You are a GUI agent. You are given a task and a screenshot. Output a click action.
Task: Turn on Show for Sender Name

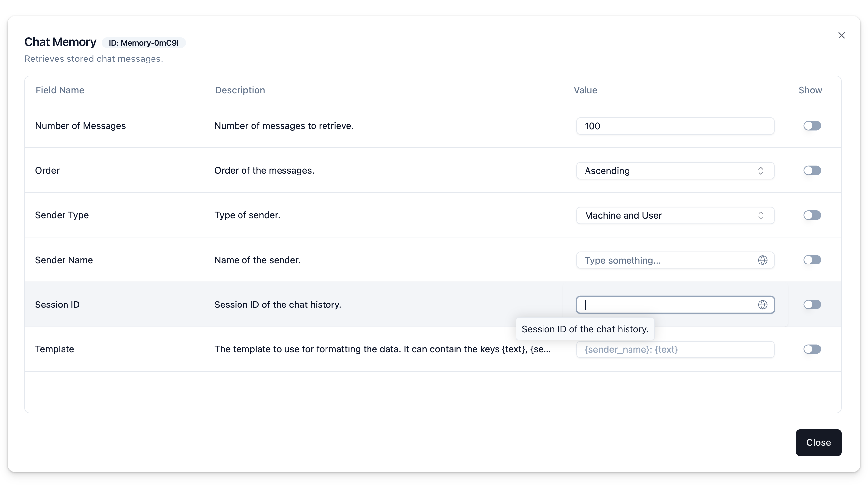(x=812, y=260)
